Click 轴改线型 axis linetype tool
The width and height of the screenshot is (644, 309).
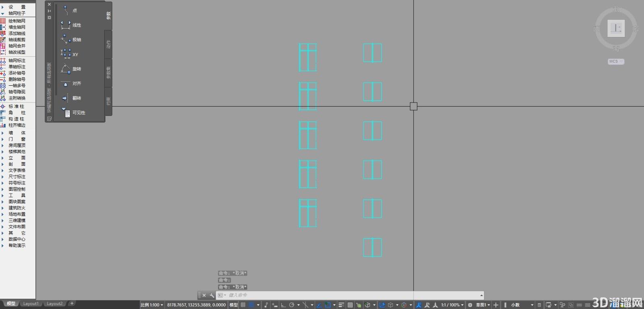[x=13, y=52]
